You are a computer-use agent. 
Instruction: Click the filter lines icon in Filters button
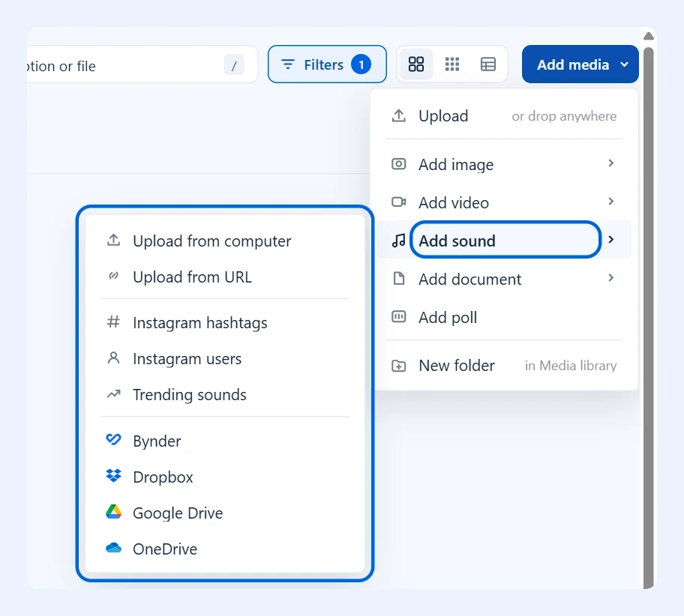pyautogui.click(x=288, y=64)
